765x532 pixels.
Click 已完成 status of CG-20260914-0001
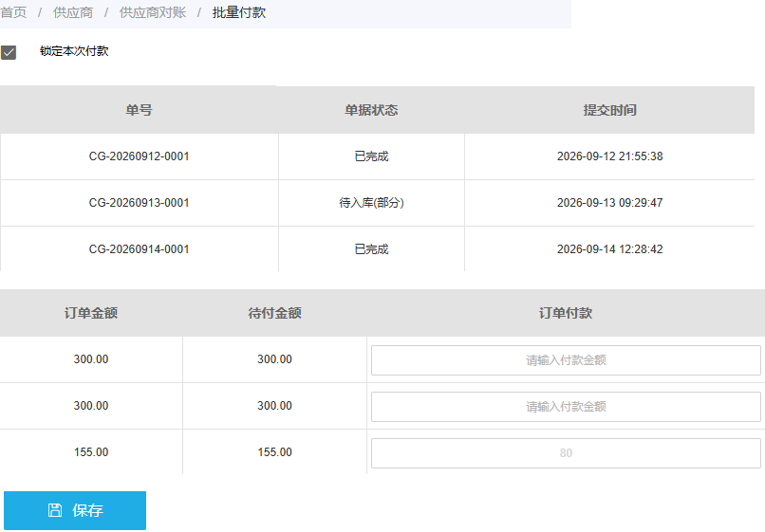click(x=371, y=249)
